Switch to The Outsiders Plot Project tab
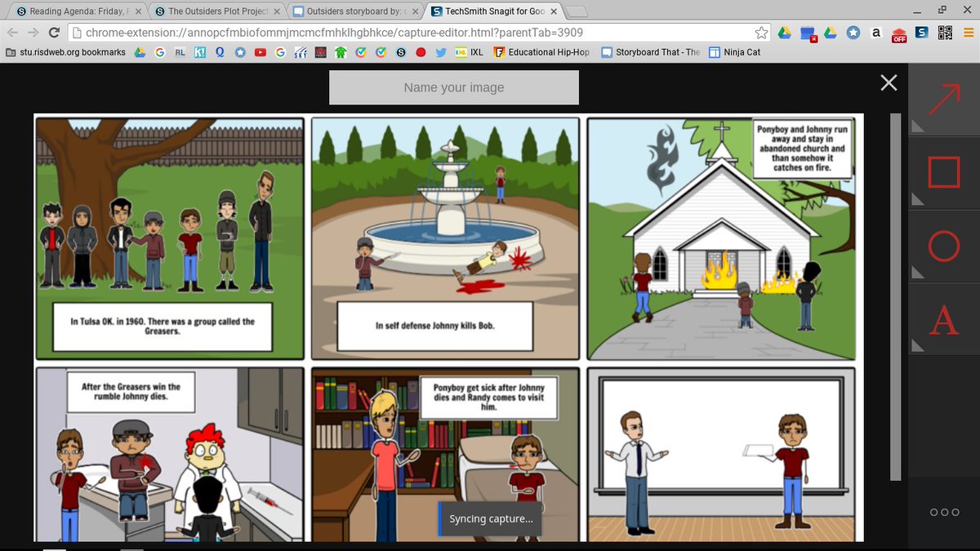This screenshot has height=551, width=980. [x=216, y=11]
